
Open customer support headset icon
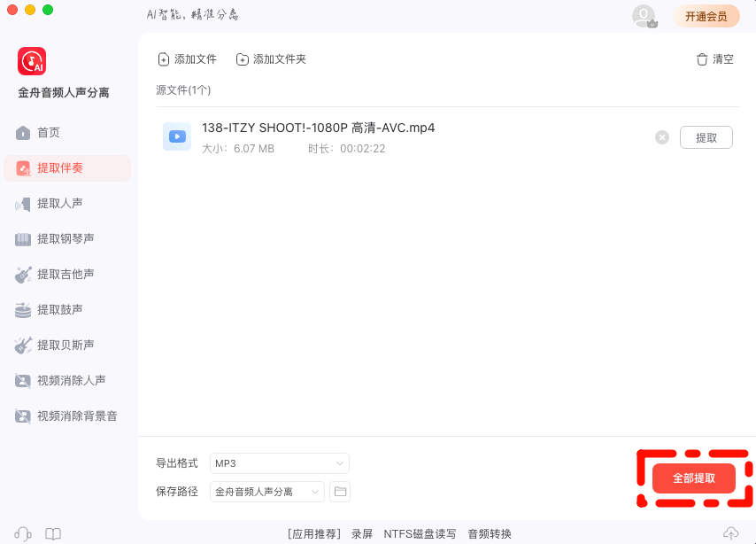click(x=23, y=534)
